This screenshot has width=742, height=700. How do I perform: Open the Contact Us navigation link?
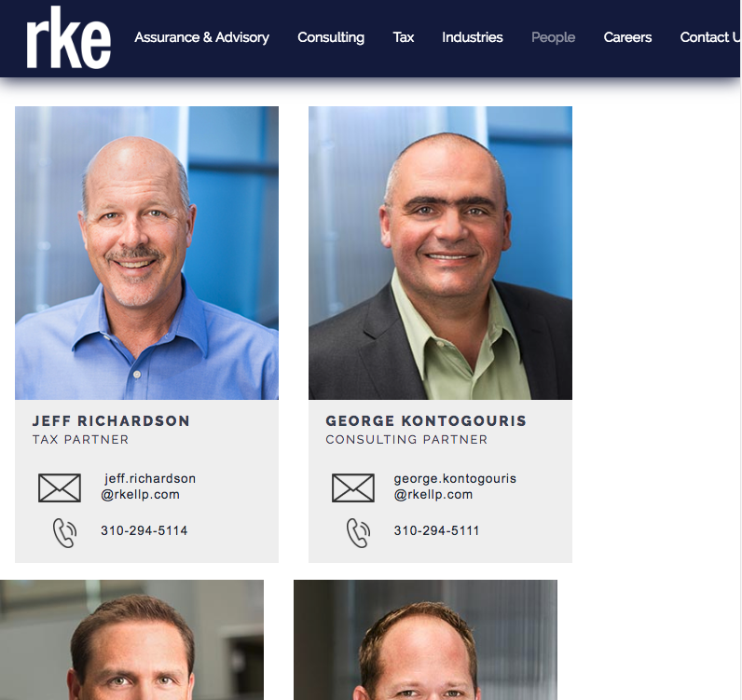(709, 37)
